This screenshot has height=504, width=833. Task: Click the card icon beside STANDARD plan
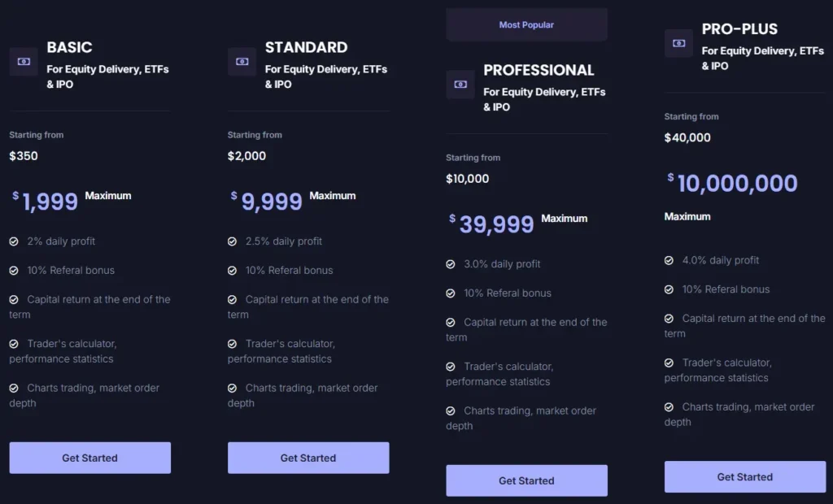242,61
